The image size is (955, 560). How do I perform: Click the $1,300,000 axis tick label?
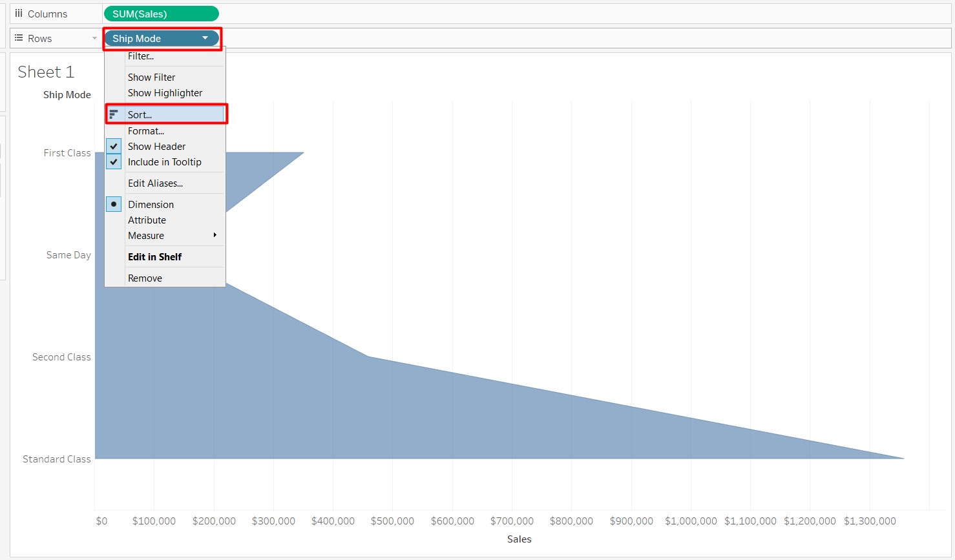pos(870,521)
